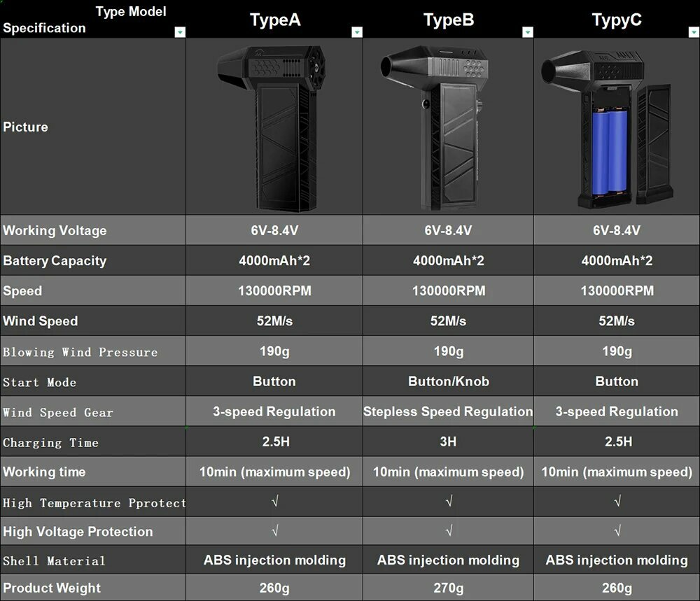Select the Product Weight row label
This screenshot has width=700, height=601.
[x=52, y=588]
